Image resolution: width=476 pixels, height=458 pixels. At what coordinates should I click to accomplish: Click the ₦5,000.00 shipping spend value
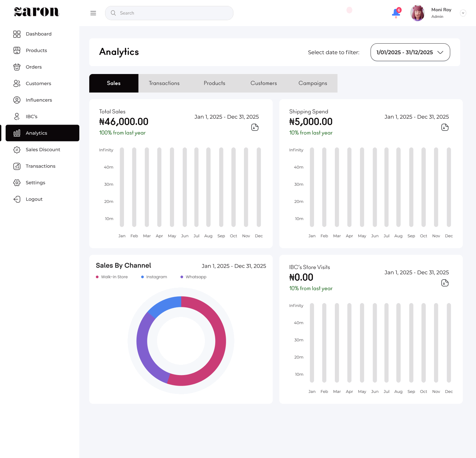[x=311, y=122]
